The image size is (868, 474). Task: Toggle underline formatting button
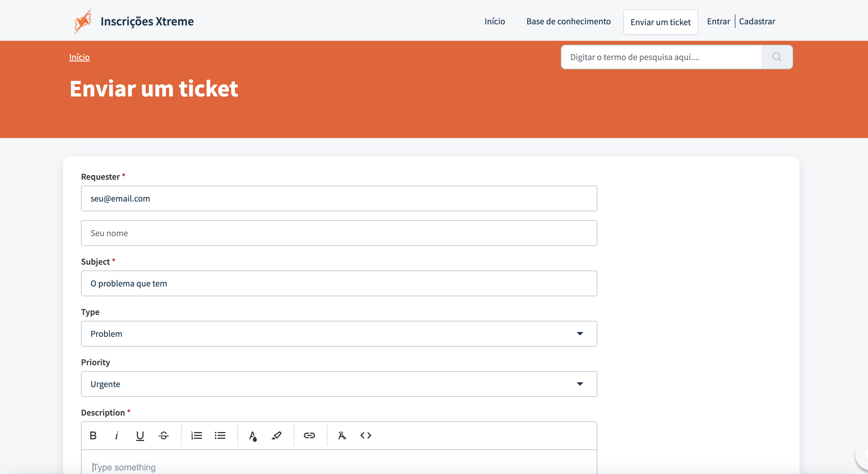[140, 435]
